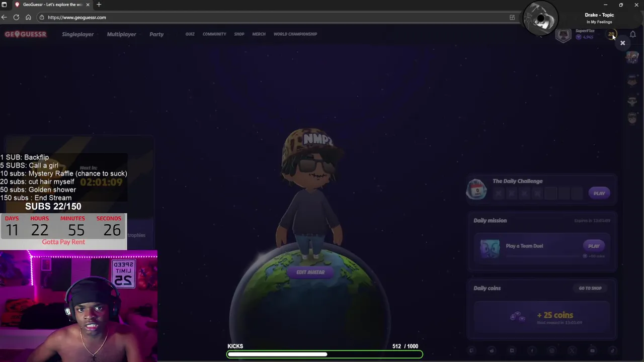Image resolution: width=644 pixels, height=362 pixels.
Task: Close the GeoGuessr browser tab
Action: (x=88, y=5)
